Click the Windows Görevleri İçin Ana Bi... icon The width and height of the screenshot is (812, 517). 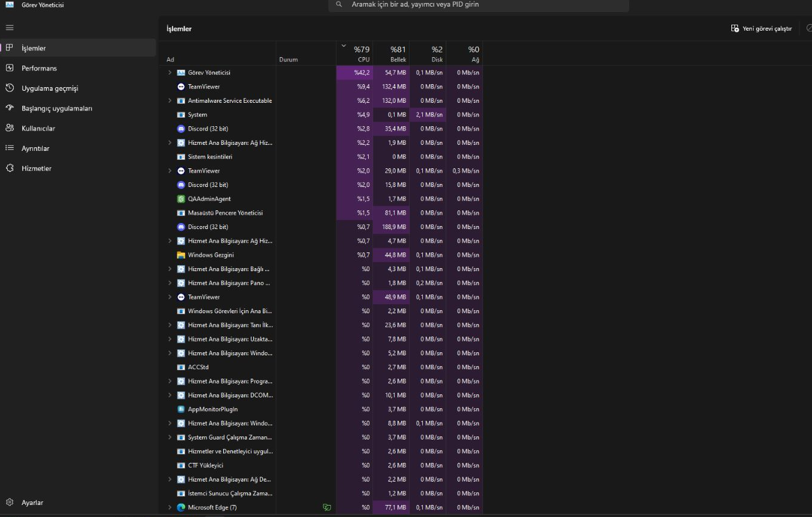(x=181, y=311)
